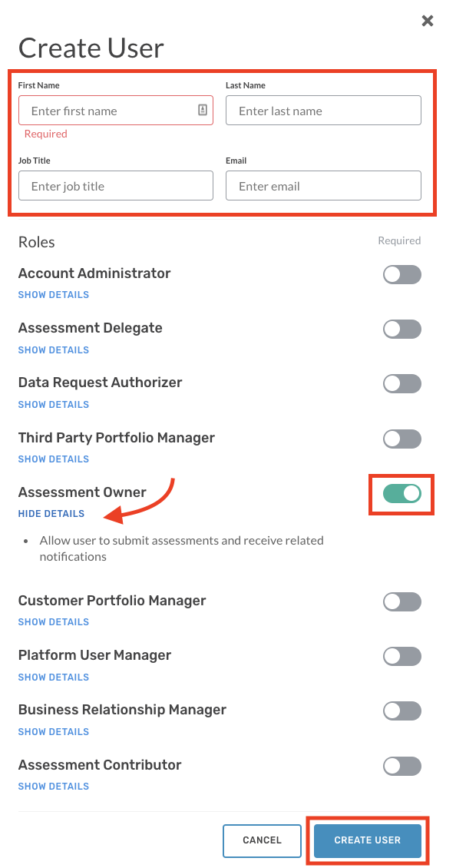Enable Business Relationship Manager role

point(401,711)
